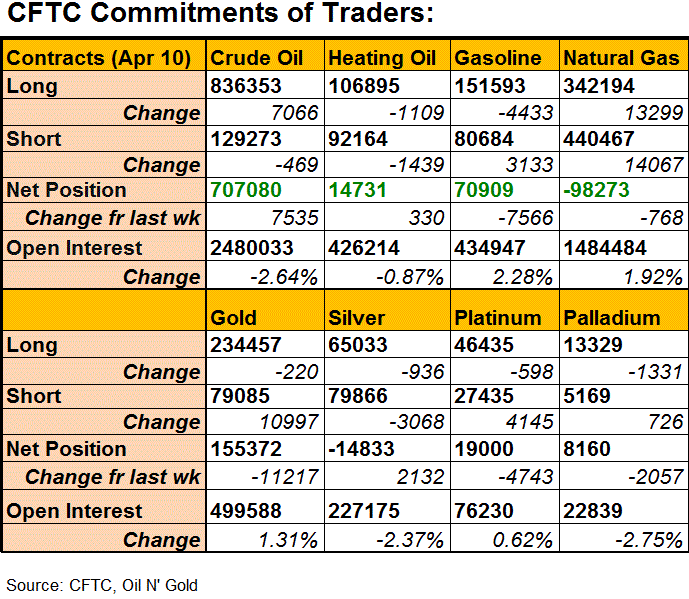Click the Crude Oil column header

256,57
